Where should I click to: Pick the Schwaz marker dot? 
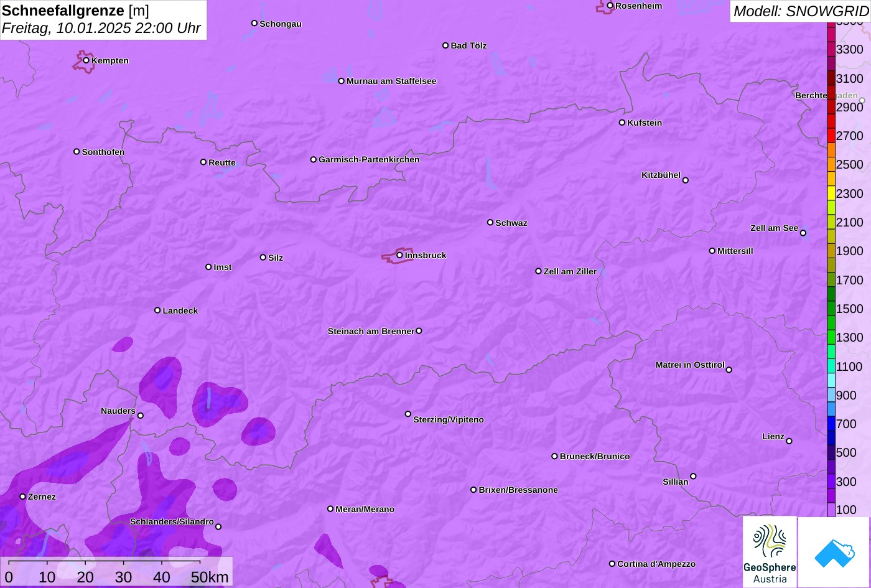coord(490,222)
